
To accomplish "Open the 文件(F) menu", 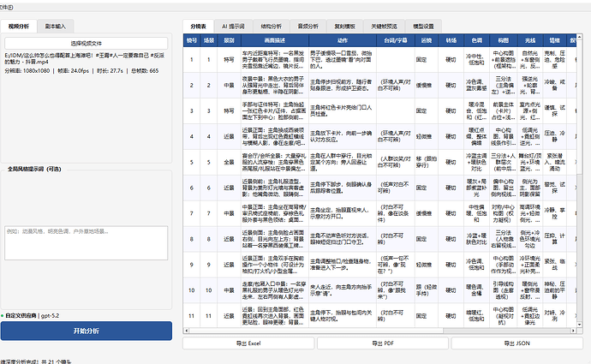I will point(6,7).
